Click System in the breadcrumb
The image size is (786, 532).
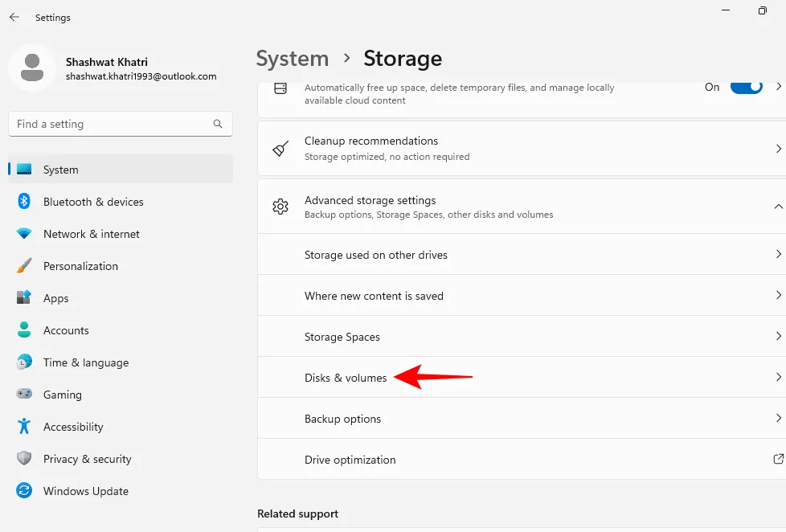tap(293, 59)
